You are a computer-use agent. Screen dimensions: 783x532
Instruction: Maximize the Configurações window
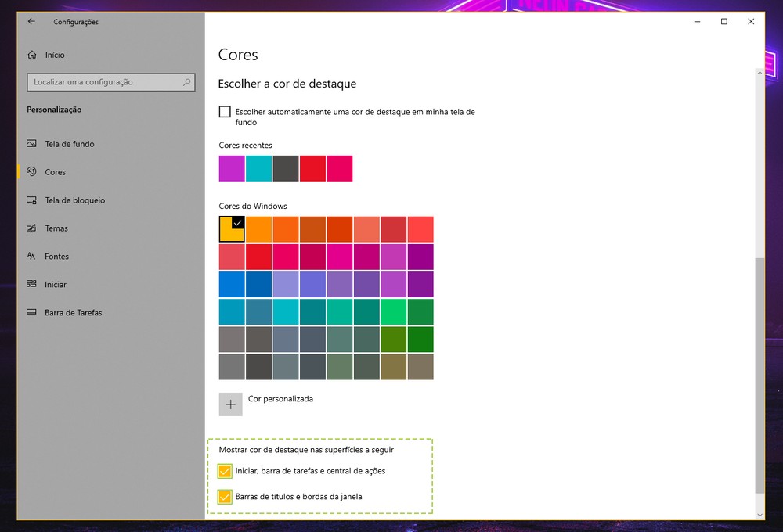click(x=724, y=22)
